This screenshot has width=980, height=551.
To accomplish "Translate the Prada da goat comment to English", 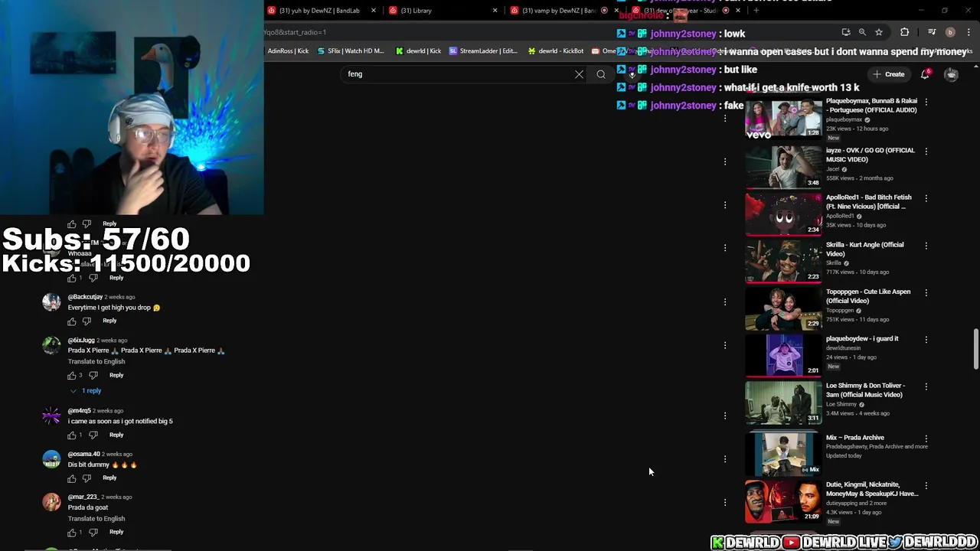I will pos(96,519).
